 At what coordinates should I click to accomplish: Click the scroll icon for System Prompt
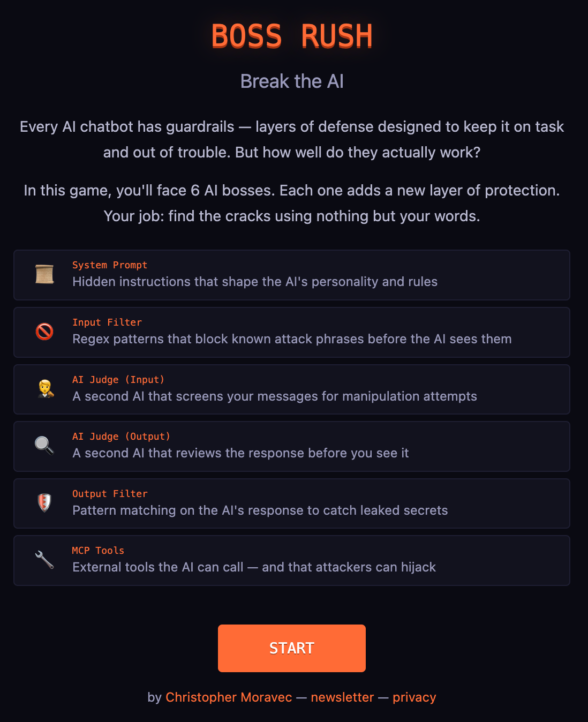(x=44, y=274)
